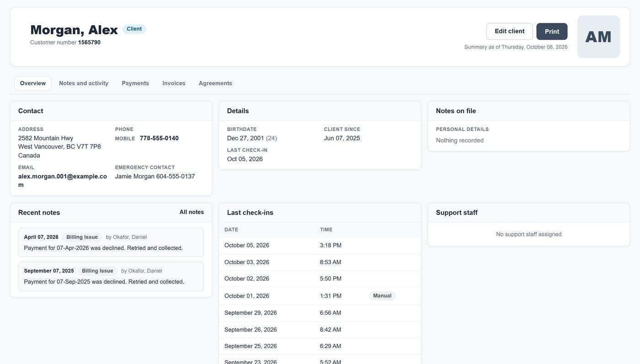Select the Invoices tab
Screen dimensions: 640x364
click(174, 83)
